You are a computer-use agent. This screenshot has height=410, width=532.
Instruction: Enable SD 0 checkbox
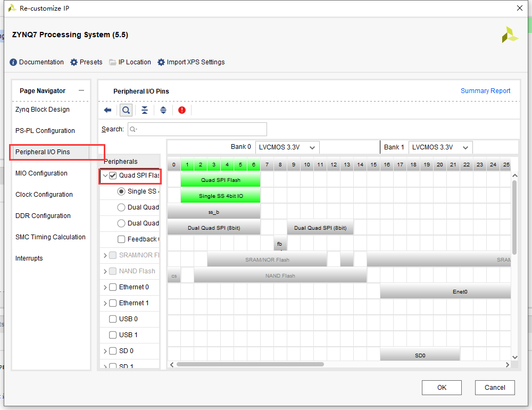pos(113,350)
